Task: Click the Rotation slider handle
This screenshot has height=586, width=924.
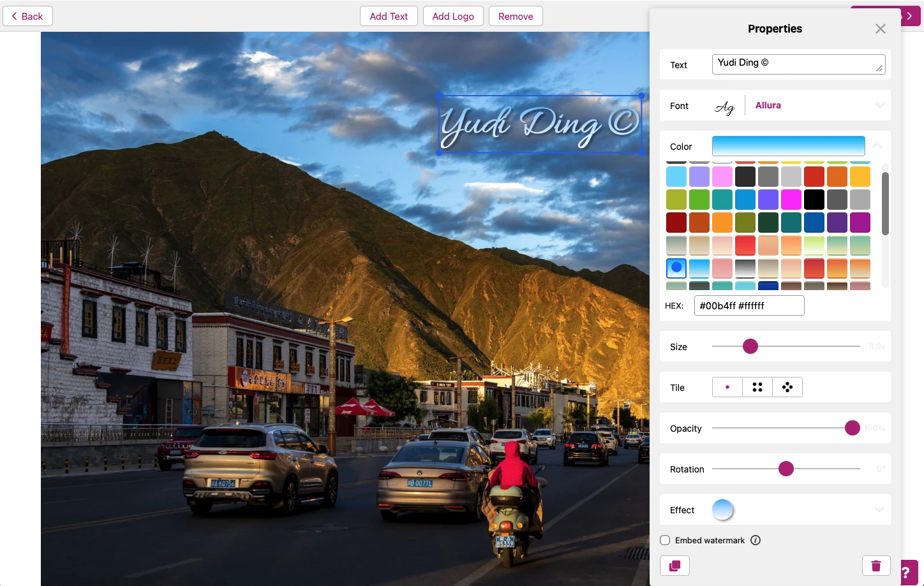Action: click(786, 469)
